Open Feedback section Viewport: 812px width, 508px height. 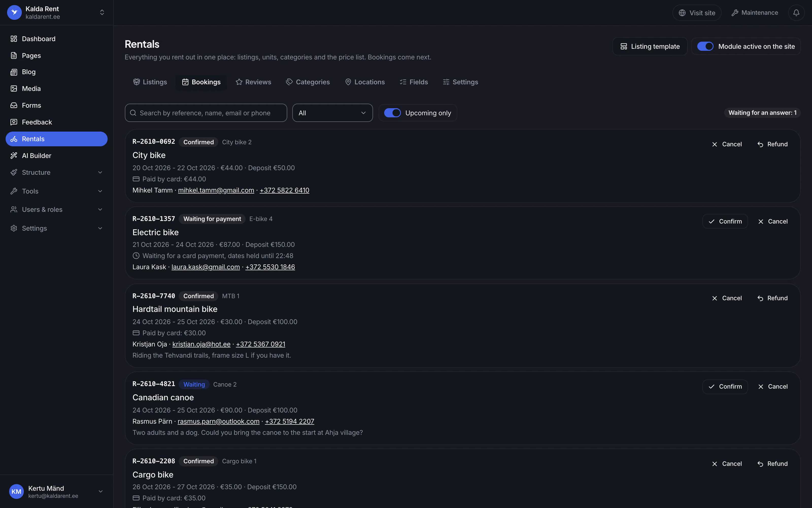[x=56, y=122]
